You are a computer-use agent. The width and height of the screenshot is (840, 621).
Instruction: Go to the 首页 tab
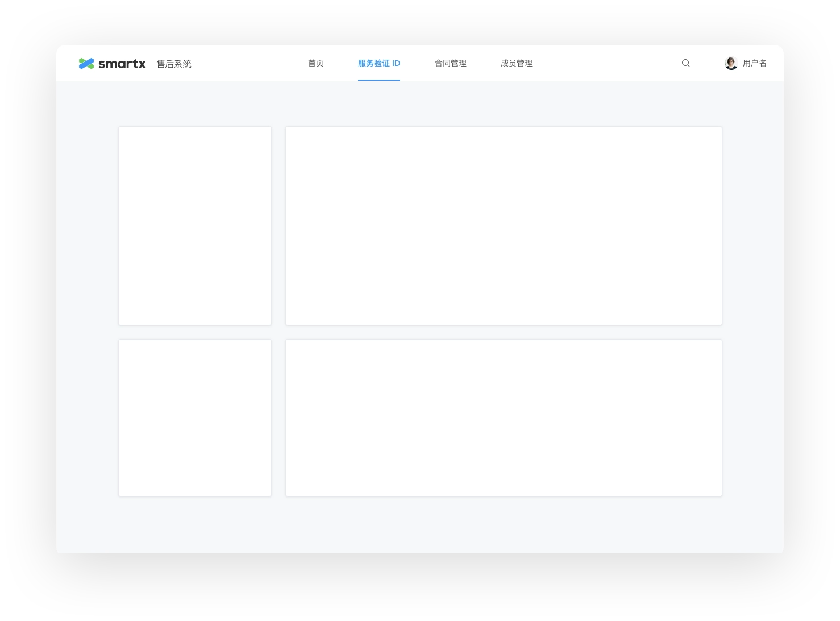click(316, 63)
